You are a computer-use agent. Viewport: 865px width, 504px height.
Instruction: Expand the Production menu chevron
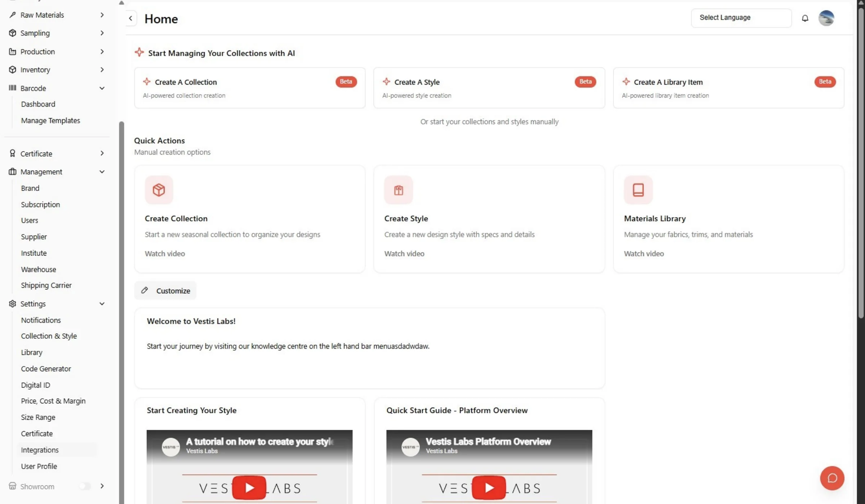coord(102,52)
